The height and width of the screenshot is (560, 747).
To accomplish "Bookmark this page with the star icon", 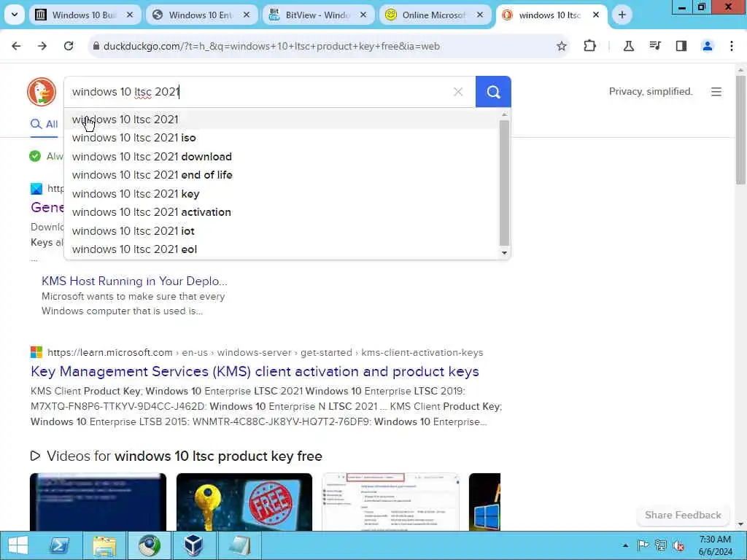I will pos(562,46).
